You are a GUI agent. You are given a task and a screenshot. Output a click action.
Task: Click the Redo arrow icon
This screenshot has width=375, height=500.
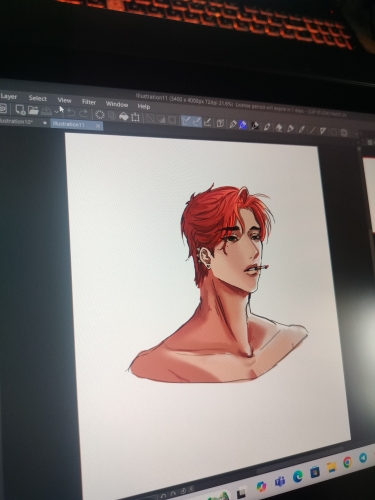click(84, 114)
